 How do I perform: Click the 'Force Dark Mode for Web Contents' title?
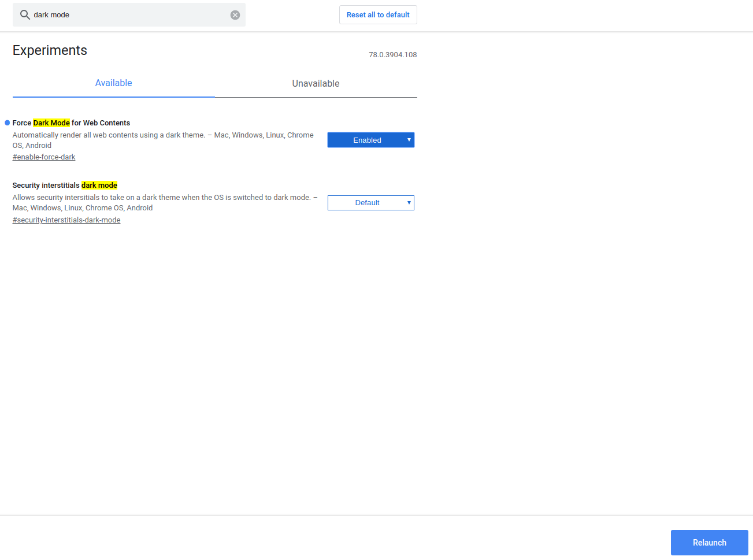(71, 123)
